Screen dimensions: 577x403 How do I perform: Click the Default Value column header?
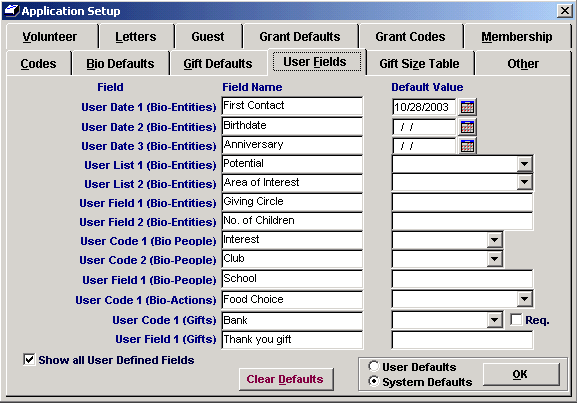(427, 87)
